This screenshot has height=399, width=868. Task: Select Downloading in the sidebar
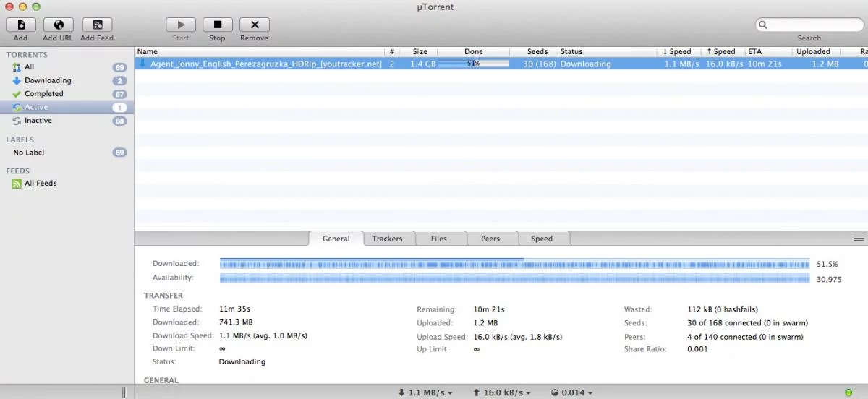[48, 80]
